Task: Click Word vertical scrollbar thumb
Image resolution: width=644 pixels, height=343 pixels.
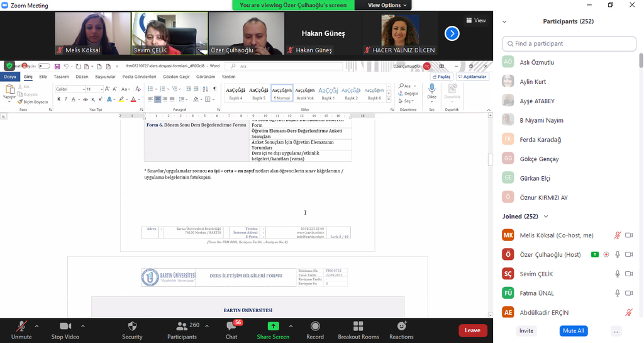Action: (490, 159)
